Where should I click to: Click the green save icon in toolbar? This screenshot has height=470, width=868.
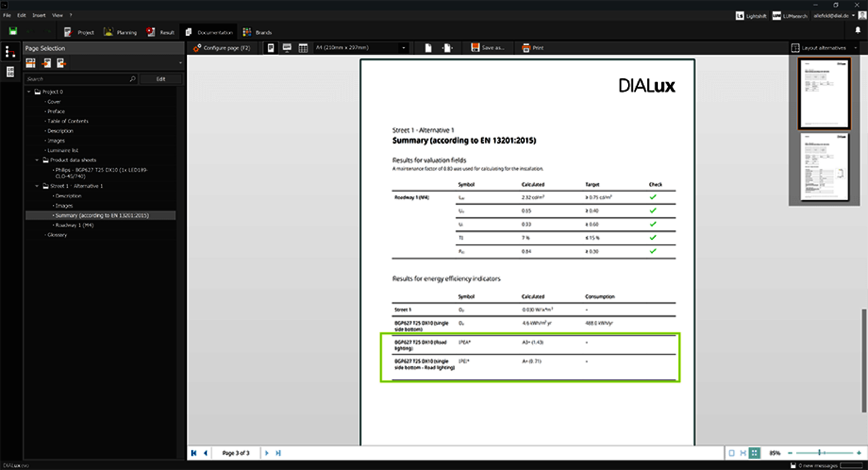(13, 31)
